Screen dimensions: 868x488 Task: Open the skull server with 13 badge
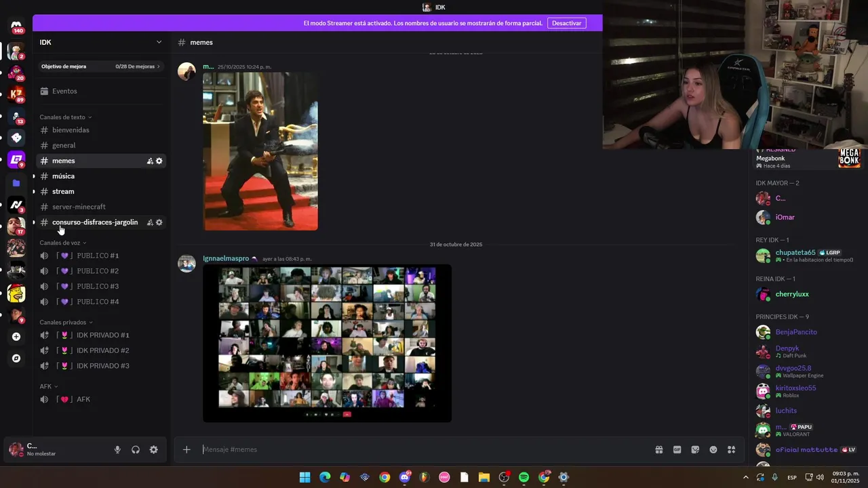(16, 116)
